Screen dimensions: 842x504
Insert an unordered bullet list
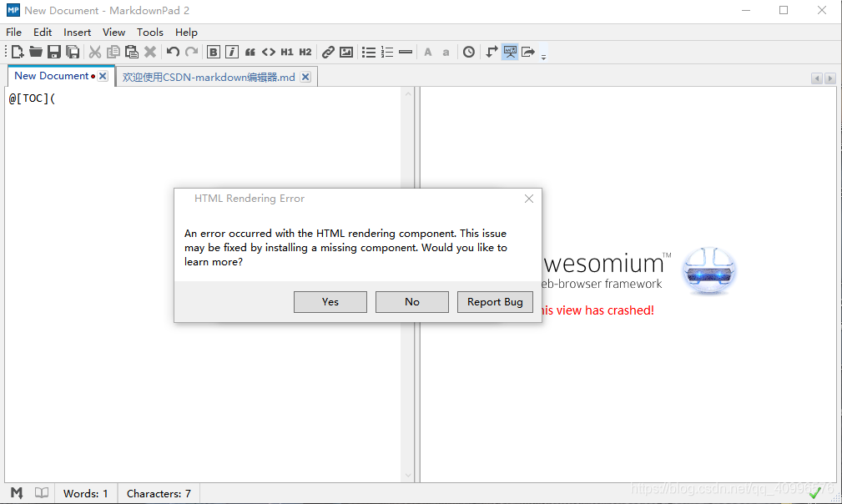point(369,52)
